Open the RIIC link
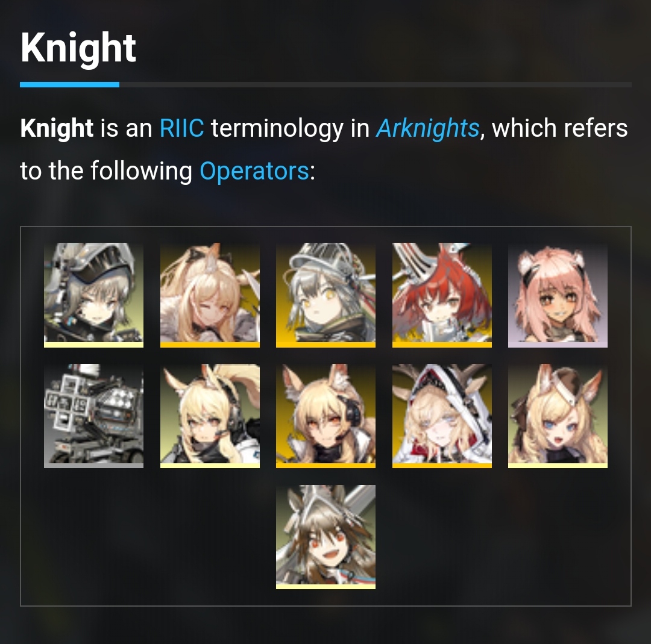 point(181,128)
